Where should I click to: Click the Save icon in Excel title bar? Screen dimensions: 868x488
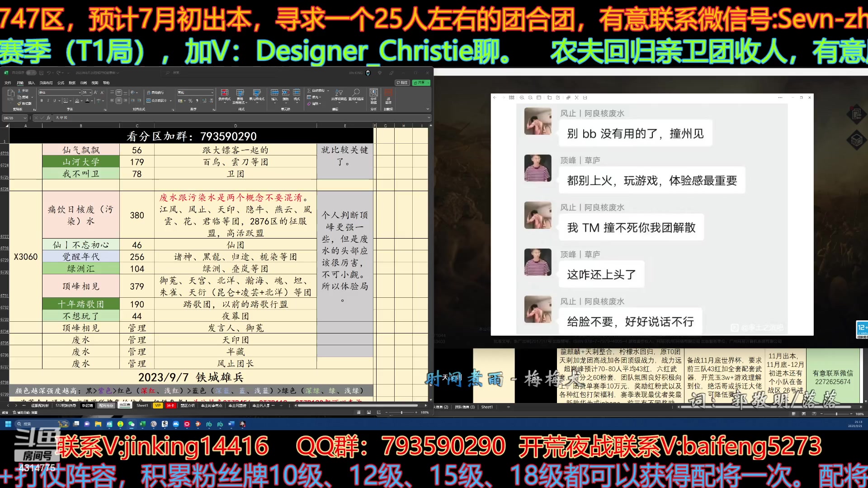point(41,73)
